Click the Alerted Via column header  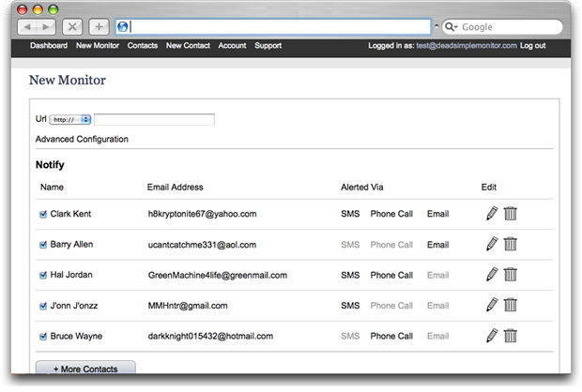click(362, 187)
